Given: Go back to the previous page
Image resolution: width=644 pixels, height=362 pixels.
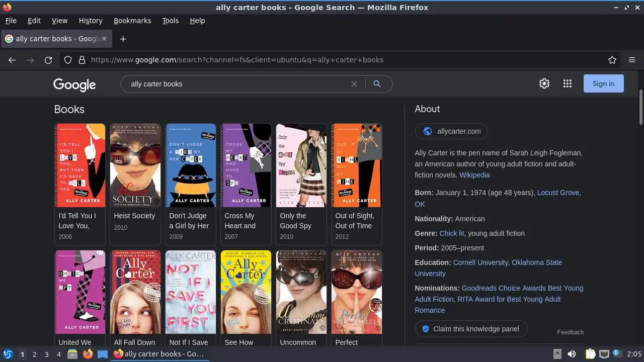Looking at the screenshot, I should (x=12, y=60).
